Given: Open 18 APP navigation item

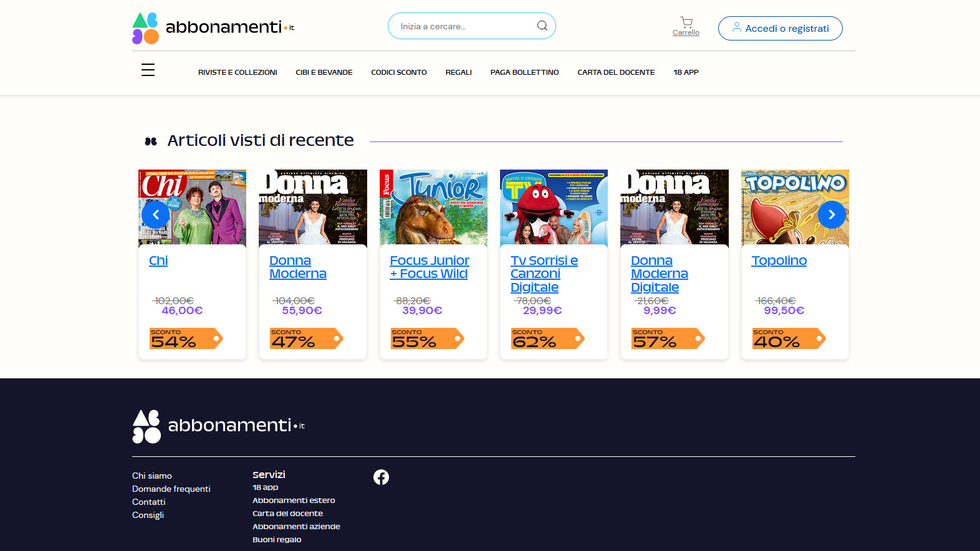Looking at the screenshot, I should pyautogui.click(x=686, y=72).
